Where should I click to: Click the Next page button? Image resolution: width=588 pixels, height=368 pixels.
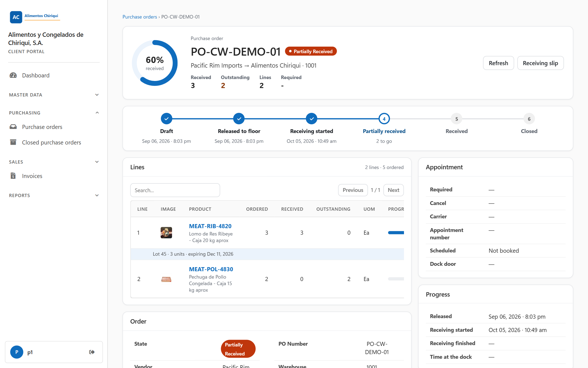point(393,190)
